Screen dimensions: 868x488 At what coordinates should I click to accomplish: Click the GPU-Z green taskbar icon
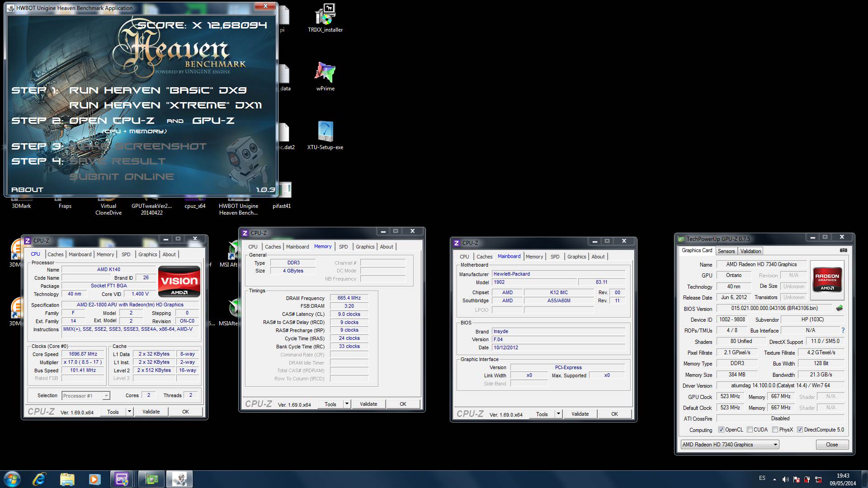coord(151,479)
